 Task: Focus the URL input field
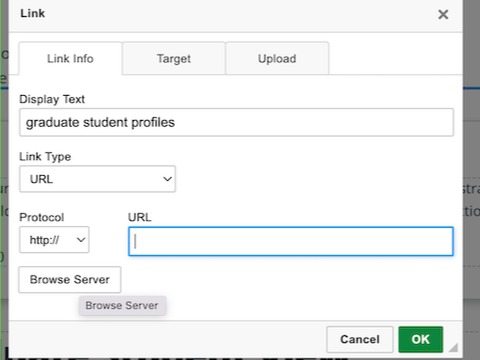[291, 241]
